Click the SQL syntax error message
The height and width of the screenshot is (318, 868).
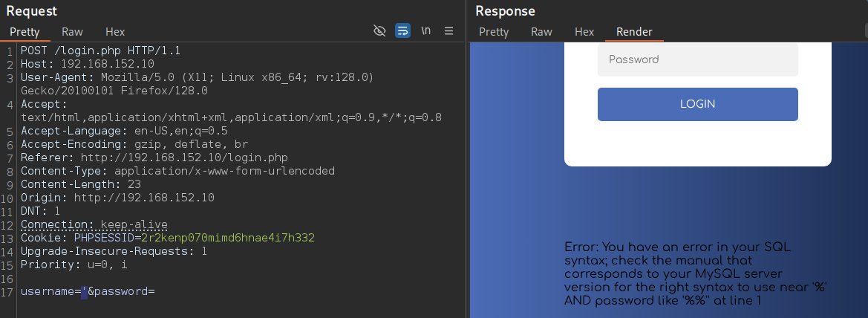[696, 273]
